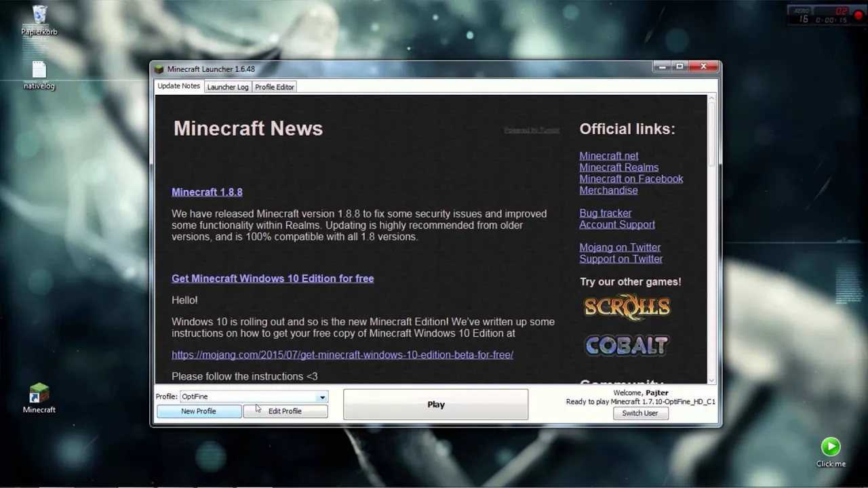Click the red recording indicator in overlay
The width and height of the screenshot is (868, 488).
coord(859,15)
